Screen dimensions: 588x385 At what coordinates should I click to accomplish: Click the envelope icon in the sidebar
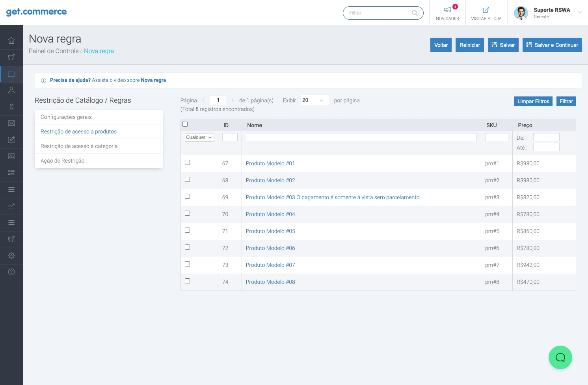pyautogui.click(x=11, y=123)
